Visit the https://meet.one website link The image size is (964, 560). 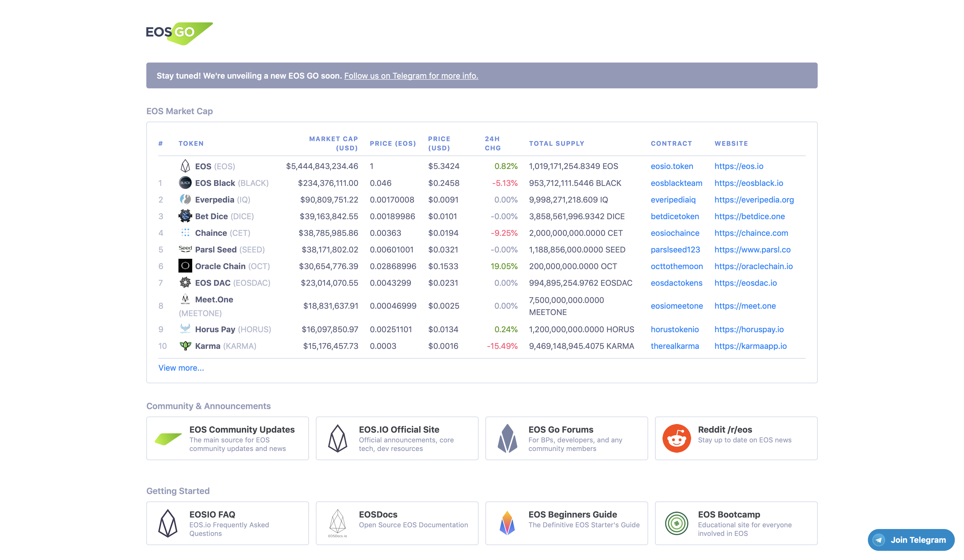tap(745, 306)
